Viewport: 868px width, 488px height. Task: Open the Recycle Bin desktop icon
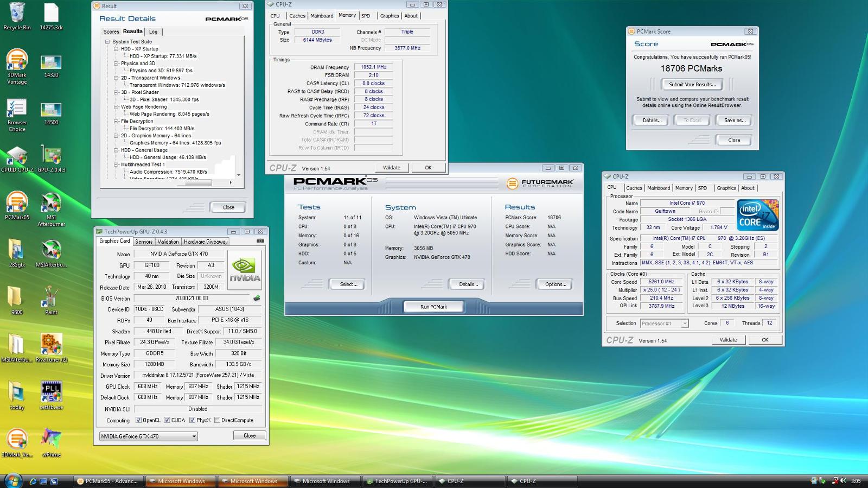(17, 16)
